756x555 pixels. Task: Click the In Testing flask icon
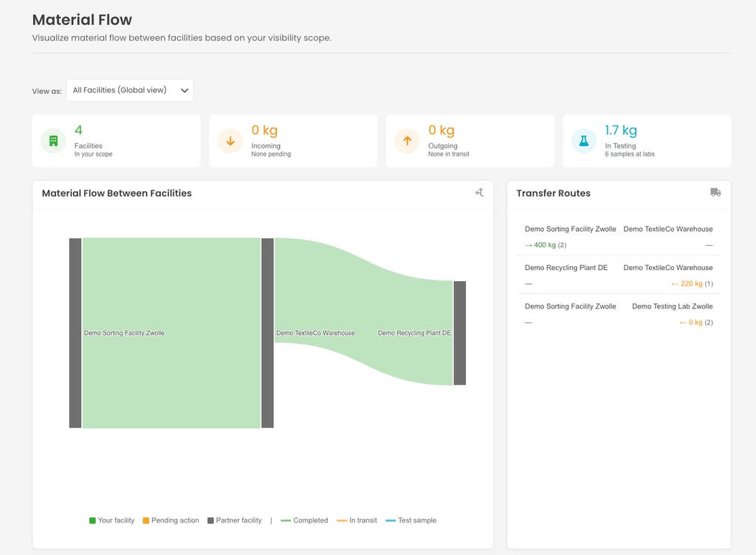click(584, 140)
